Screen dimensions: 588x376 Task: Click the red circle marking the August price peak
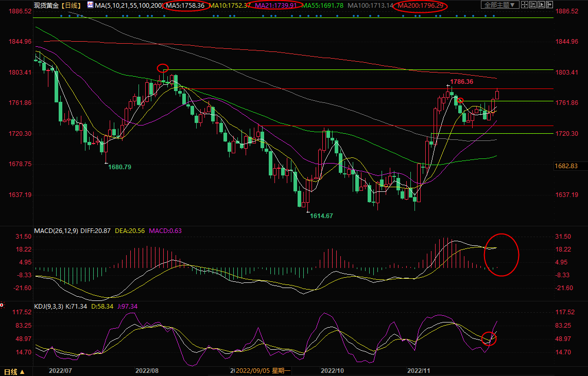point(163,67)
